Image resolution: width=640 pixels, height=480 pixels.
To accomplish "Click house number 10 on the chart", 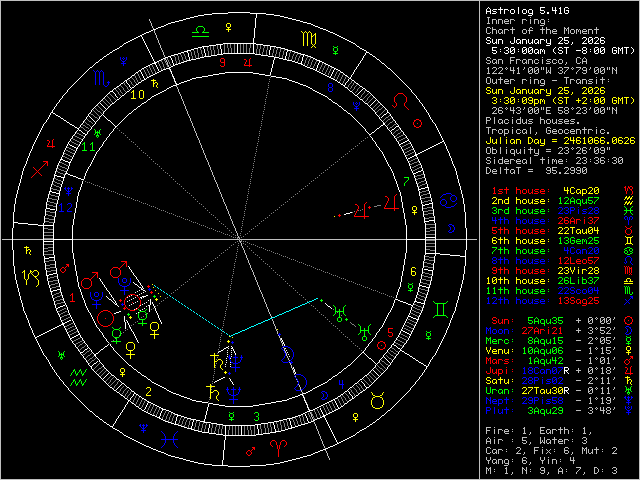I will (x=136, y=95).
